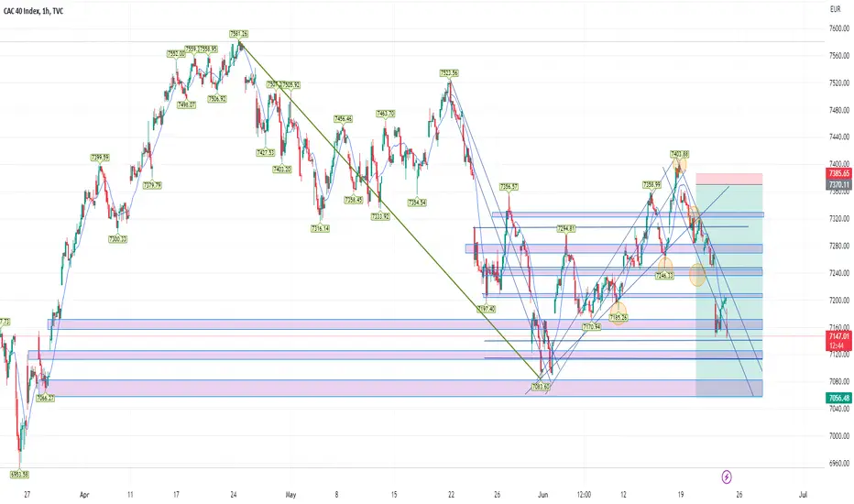Change the EUR currency label on price scale
The width and height of the screenshot is (854, 504).
[835, 9]
